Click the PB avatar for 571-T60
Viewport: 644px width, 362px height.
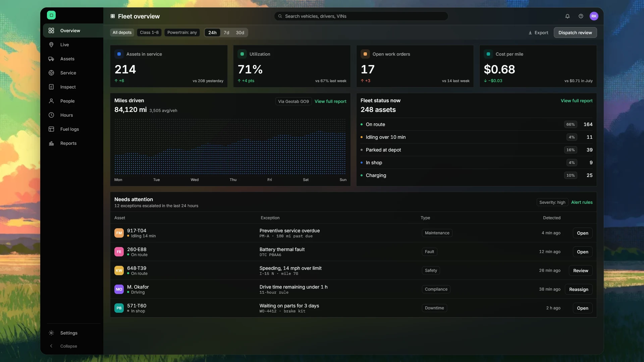[119, 308]
